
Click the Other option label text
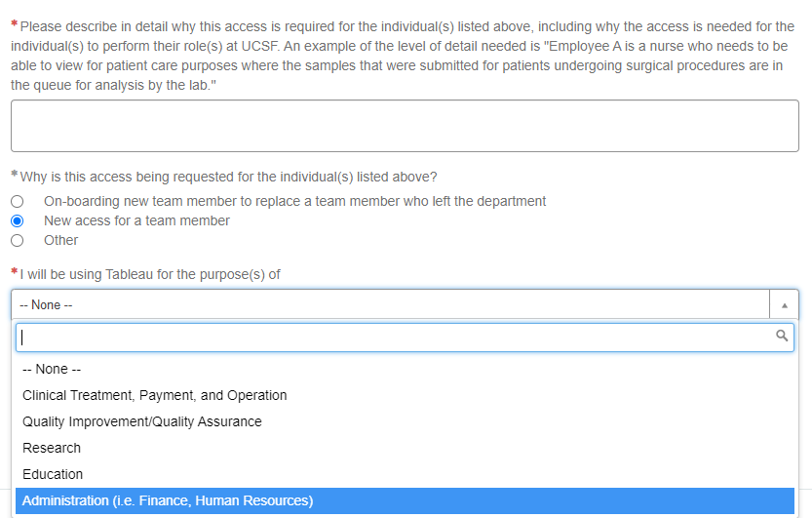coord(60,240)
